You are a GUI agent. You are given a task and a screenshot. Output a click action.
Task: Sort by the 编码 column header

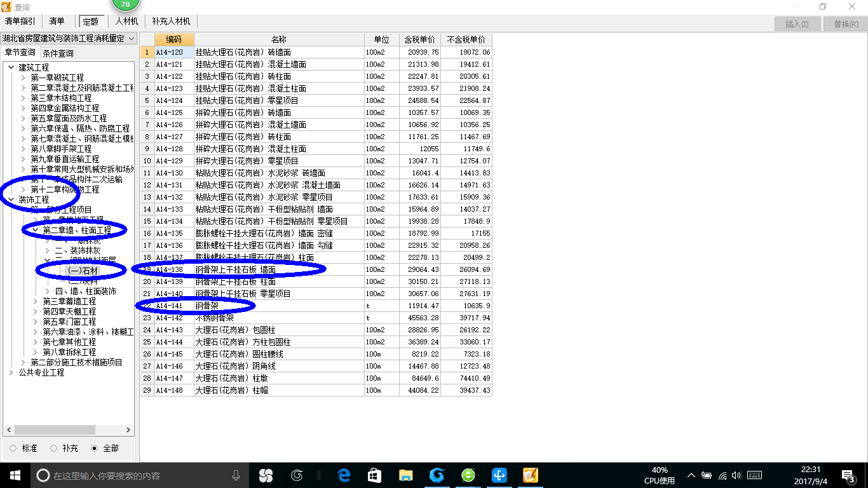click(x=174, y=39)
